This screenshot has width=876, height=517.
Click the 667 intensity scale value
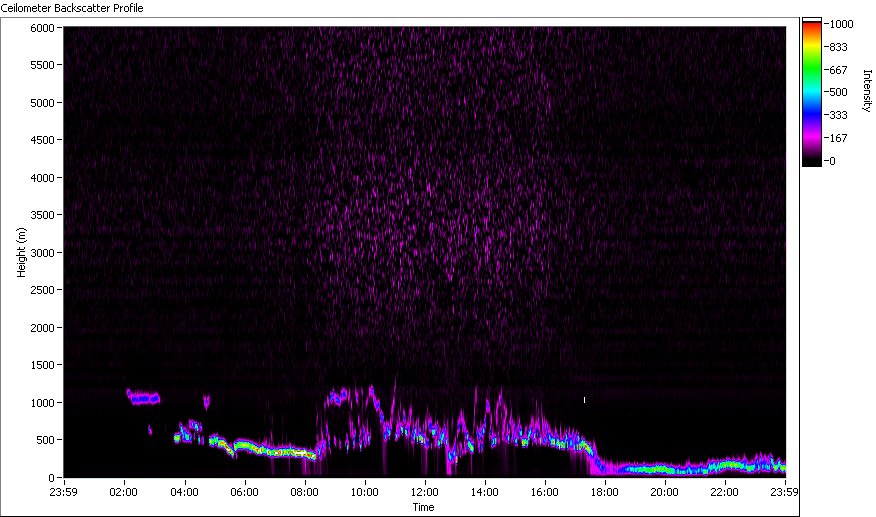pyautogui.click(x=839, y=70)
